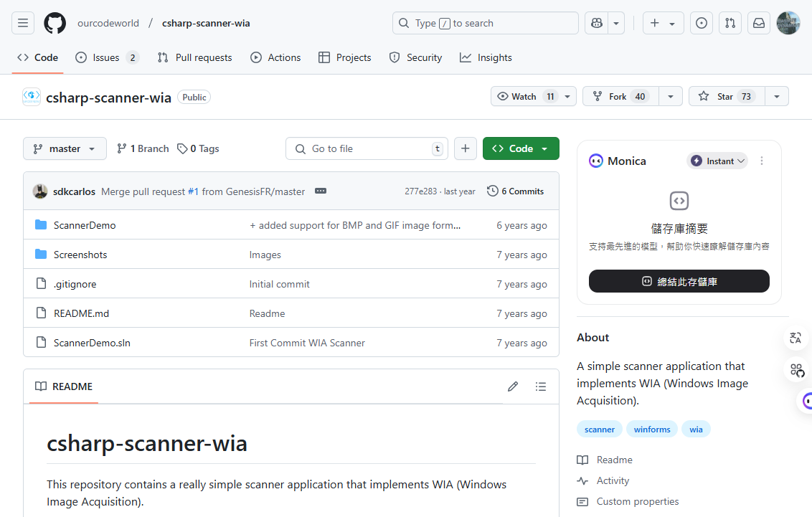
Task: Open Copilot chat icon
Action: click(x=597, y=23)
